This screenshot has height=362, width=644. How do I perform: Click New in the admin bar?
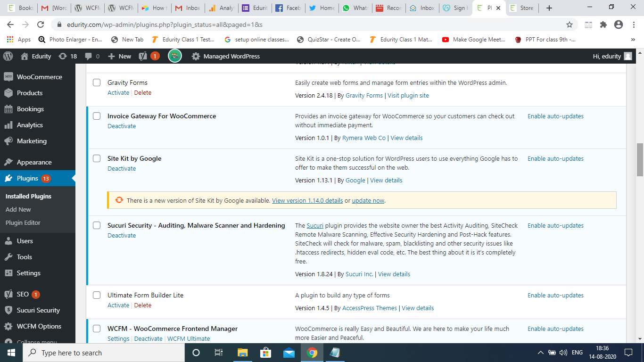(120, 56)
